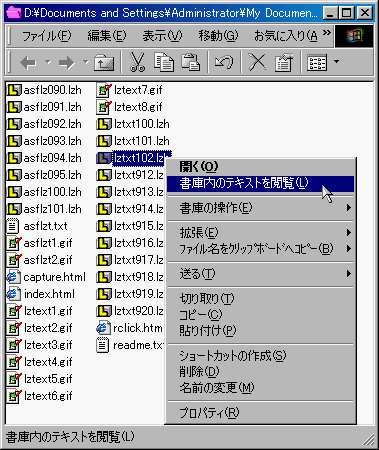Click the Forward arrow toolbar icon
The width and height of the screenshot is (379, 450).
pyautogui.click(x=67, y=62)
